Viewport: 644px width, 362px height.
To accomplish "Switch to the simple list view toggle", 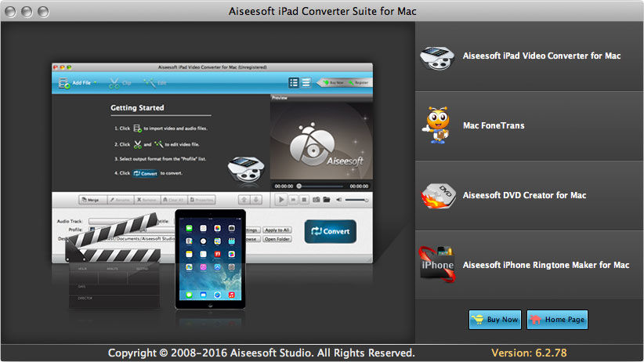I will click(306, 82).
